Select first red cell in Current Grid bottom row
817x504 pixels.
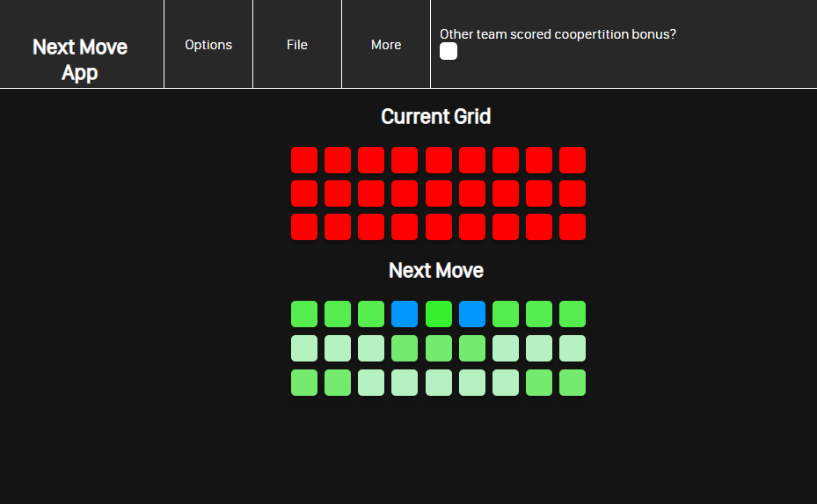pos(304,227)
